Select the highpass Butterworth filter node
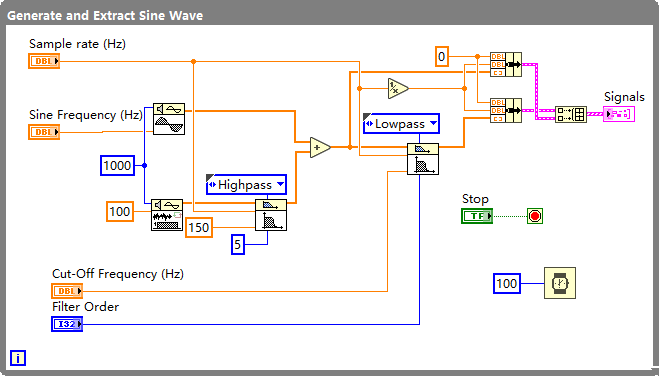This screenshot has height=376, width=659. click(x=271, y=215)
